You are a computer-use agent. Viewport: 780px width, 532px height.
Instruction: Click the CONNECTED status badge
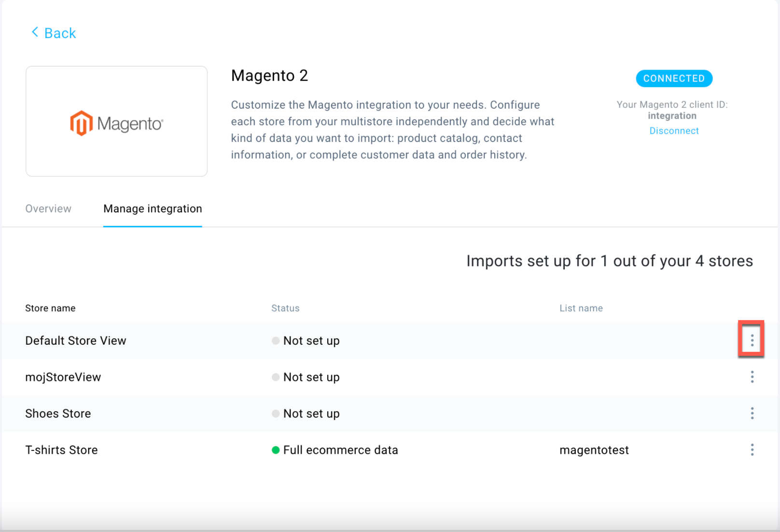click(674, 78)
